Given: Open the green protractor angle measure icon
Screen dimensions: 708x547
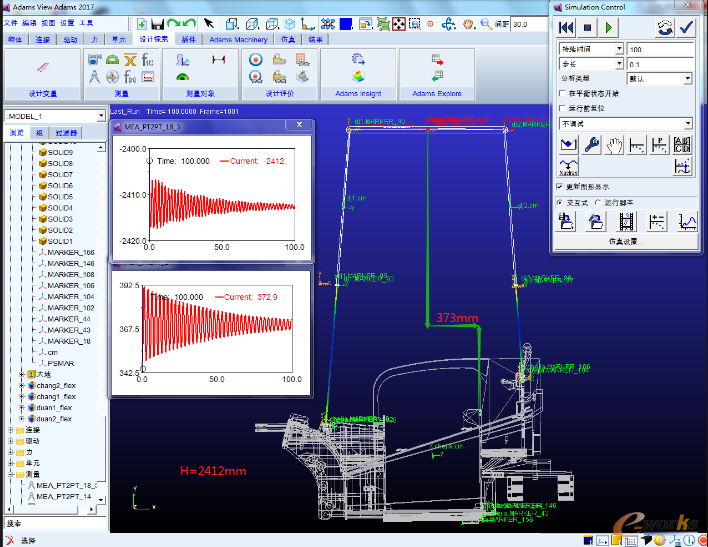Looking at the screenshot, I should pos(112,60).
